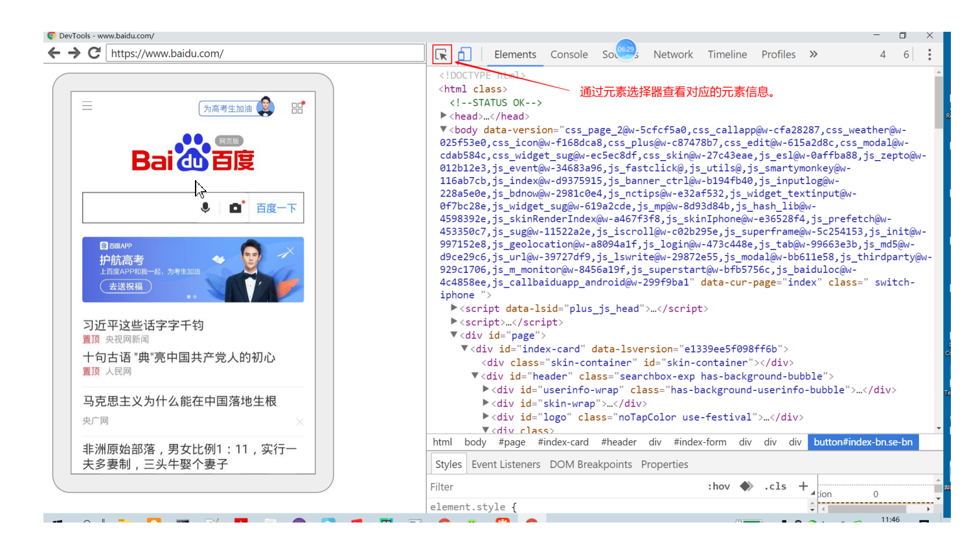The width and height of the screenshot is (980, 553).
Task: Click the horizontal scrollbar below the box model
Action: [876, 510]
